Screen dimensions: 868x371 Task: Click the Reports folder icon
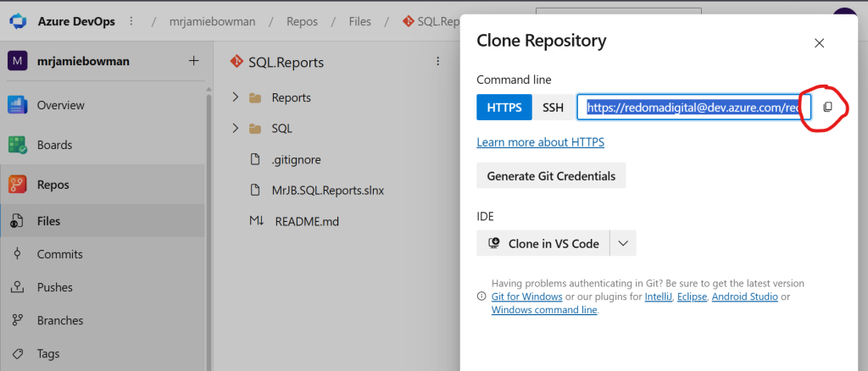tap(255, 98)
